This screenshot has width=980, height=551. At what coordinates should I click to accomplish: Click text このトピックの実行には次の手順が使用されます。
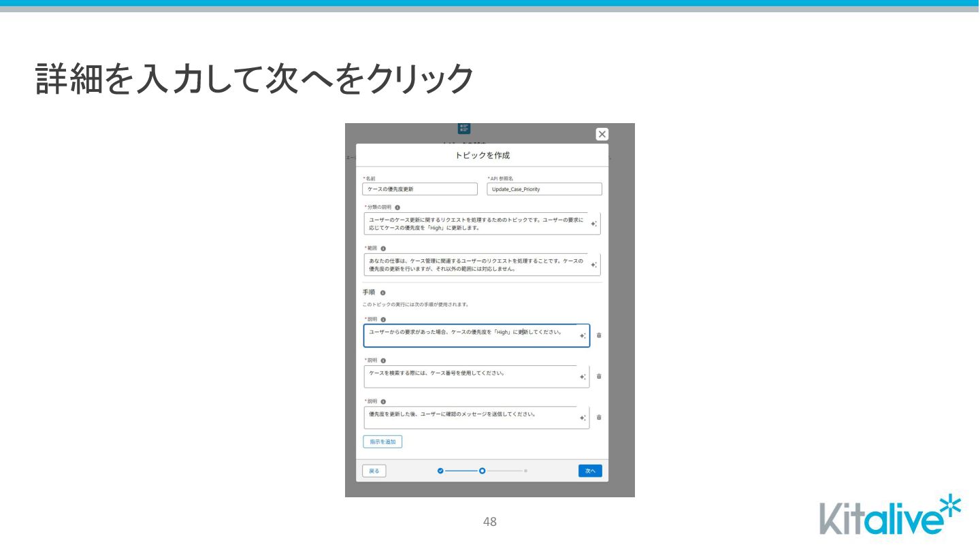click(x=415, y=304)
